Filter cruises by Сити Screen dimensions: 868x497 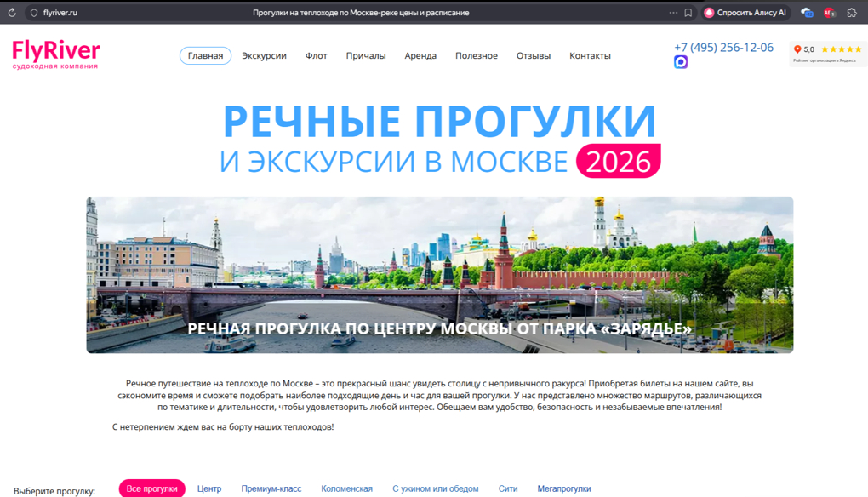point(508,488)
